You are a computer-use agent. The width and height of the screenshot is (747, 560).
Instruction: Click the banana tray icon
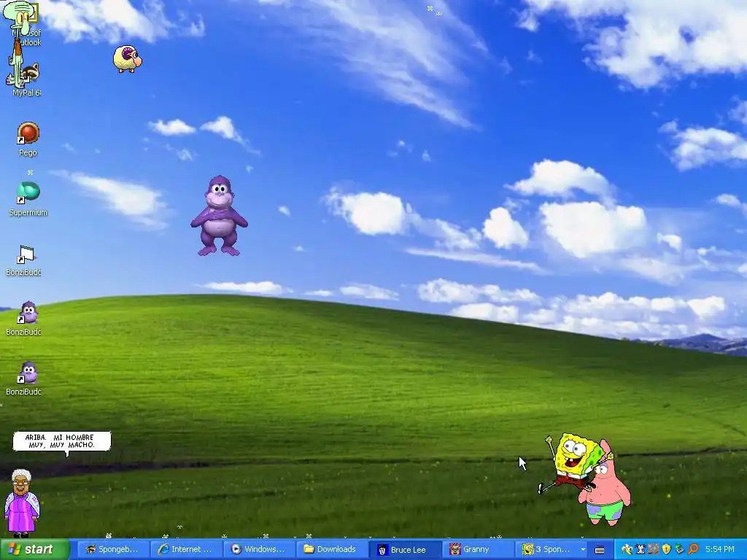click(x=627, y=550)
